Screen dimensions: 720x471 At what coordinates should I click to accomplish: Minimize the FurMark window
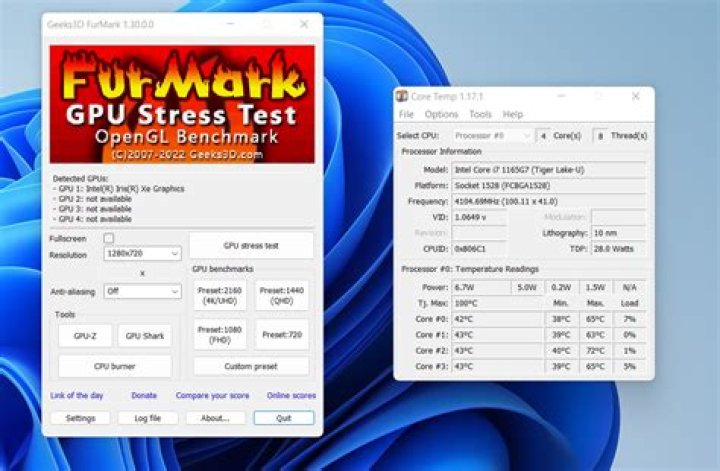point(231,24)
